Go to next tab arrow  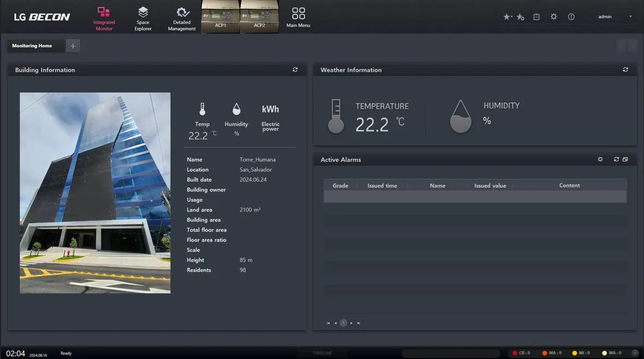(632, 46)
